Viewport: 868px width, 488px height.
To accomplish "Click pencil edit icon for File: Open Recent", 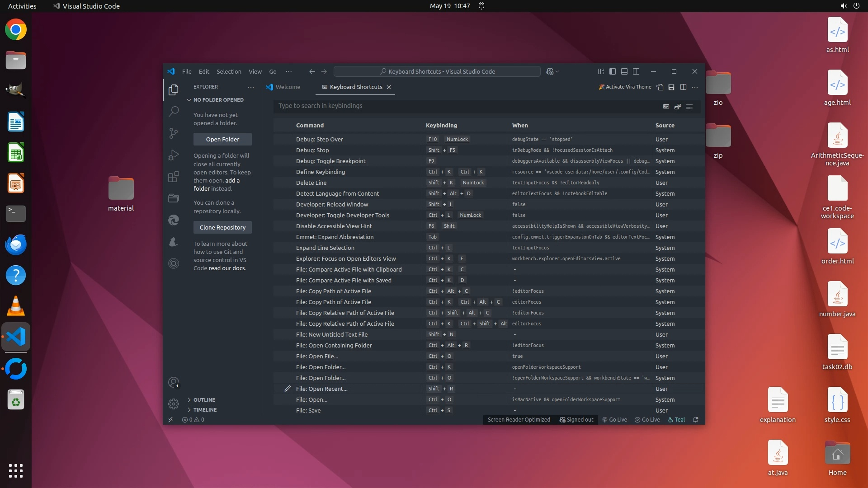I will [x=287, y=389].
